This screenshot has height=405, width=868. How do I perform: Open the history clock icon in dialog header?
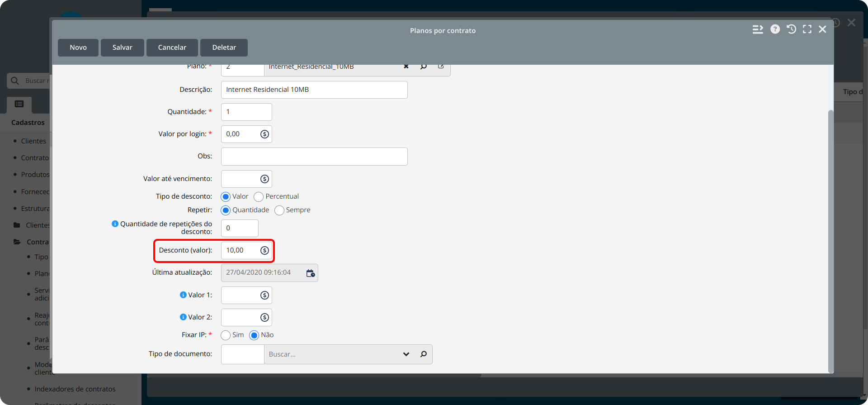click(791, 29)
